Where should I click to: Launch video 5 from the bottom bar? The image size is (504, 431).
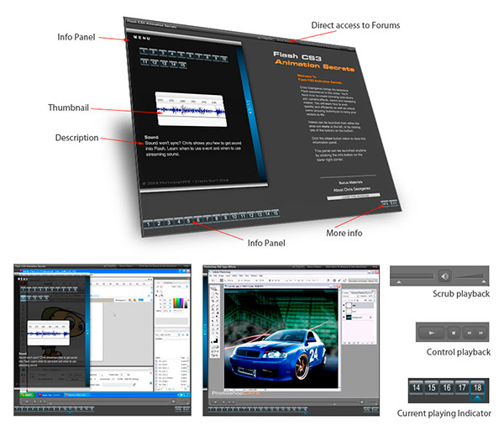tap(188, 220)
